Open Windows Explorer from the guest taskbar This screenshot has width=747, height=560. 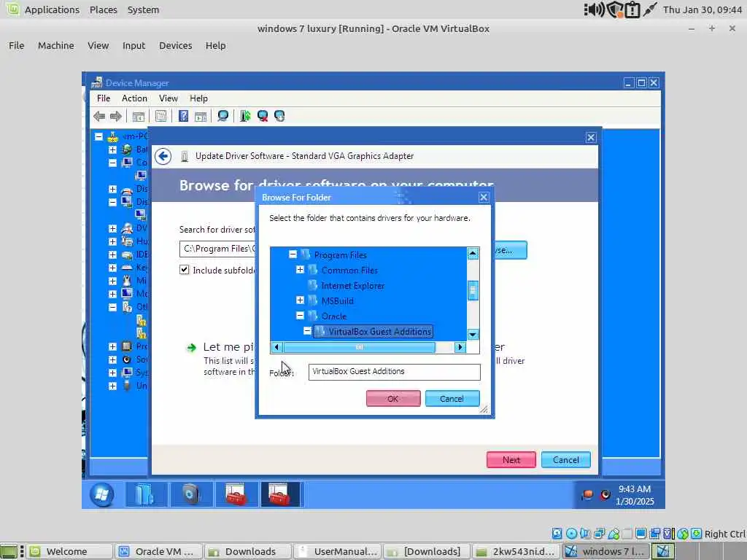[x=146, y=494]
